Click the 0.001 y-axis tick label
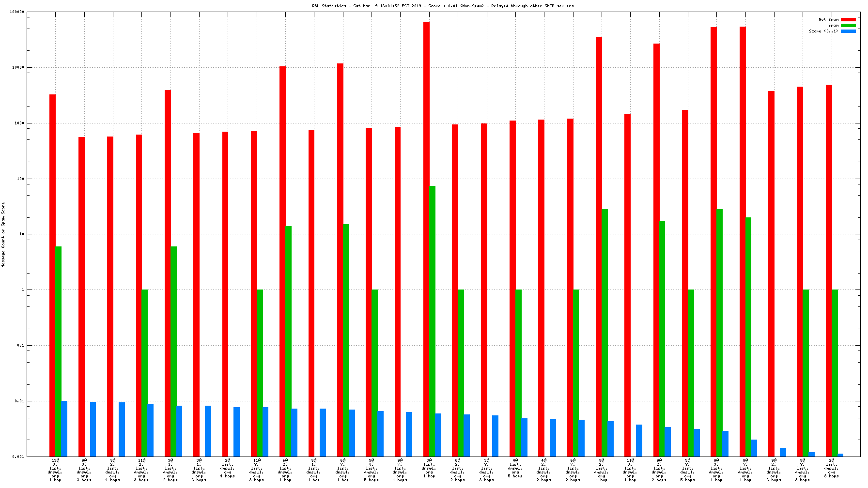This screenshot has width=868, height=488. [18, 457]
